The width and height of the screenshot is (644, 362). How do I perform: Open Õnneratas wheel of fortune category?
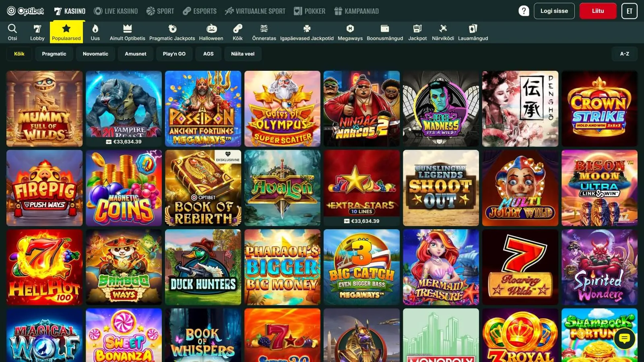pos(264,29)
